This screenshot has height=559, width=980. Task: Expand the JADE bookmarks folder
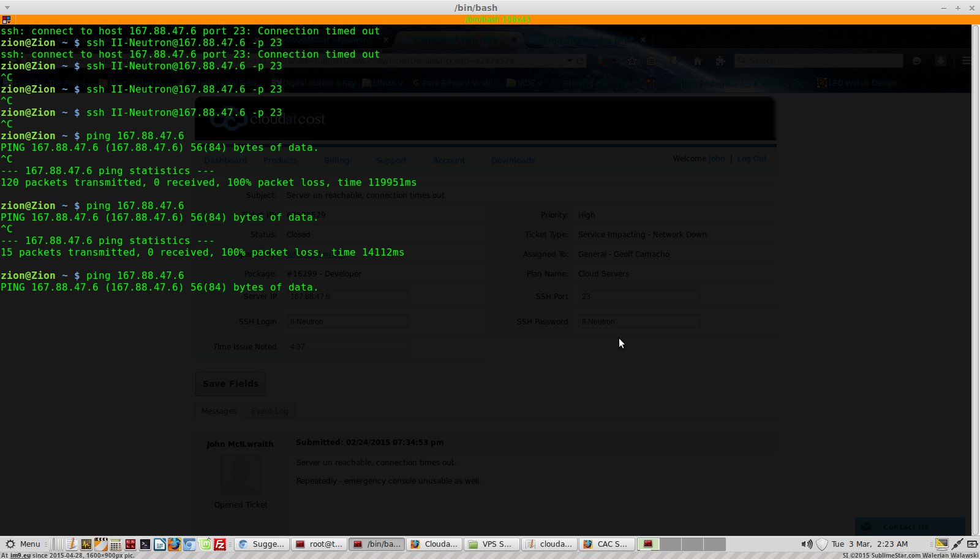[x=526, y=83]
